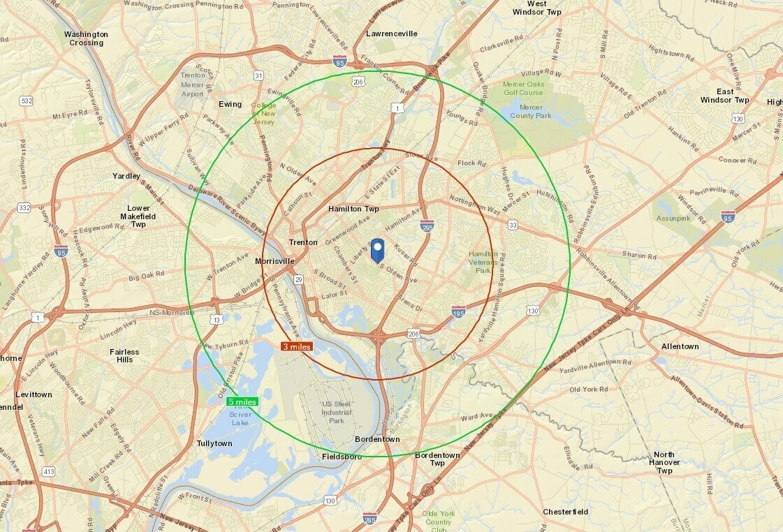Image resolution: width=783 pixels, height=532 pixels.
Task: Click the Route 29 shield by Trenton
Action: tap(299, 279)
